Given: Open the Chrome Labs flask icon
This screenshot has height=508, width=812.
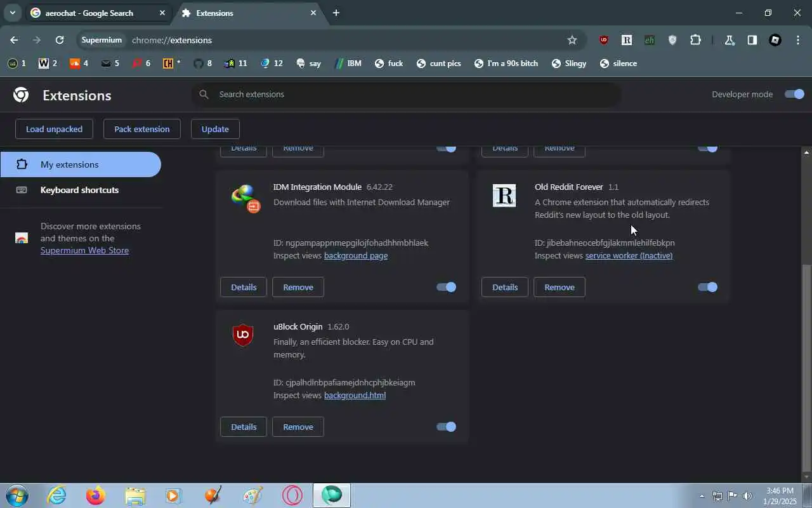Looking at the screenshot, I should pyautogui.click(x=730, y=40).
